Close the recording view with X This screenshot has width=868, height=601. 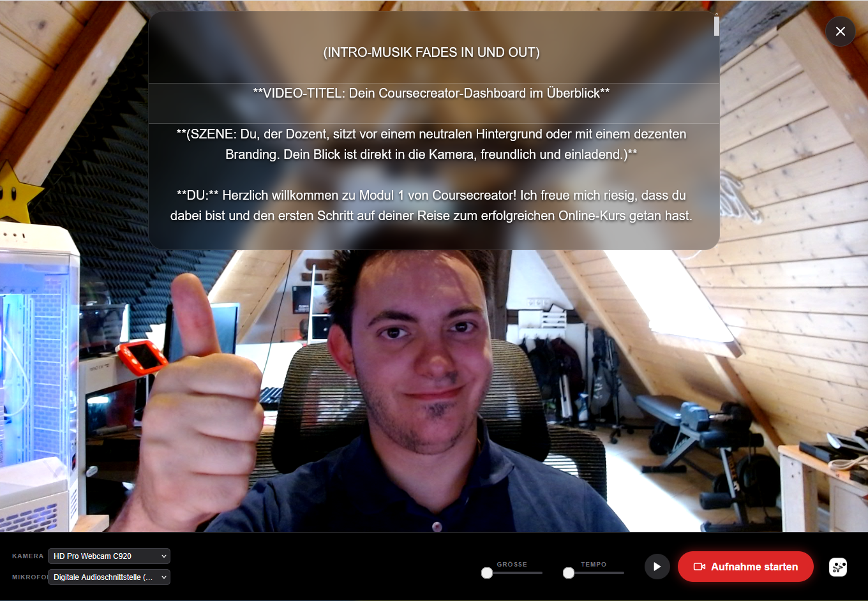tap(841, 31)
